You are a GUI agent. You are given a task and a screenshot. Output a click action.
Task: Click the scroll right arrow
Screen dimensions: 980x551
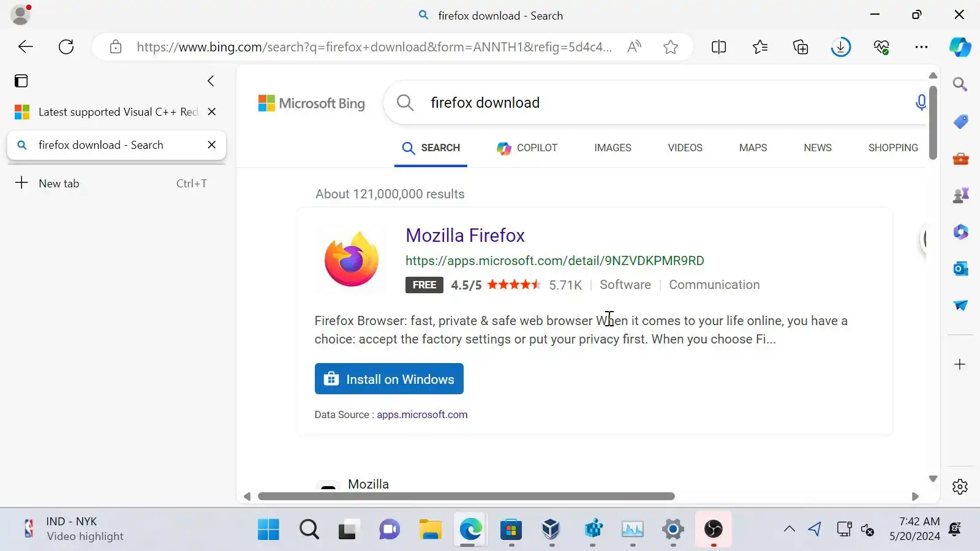(915, 497)
